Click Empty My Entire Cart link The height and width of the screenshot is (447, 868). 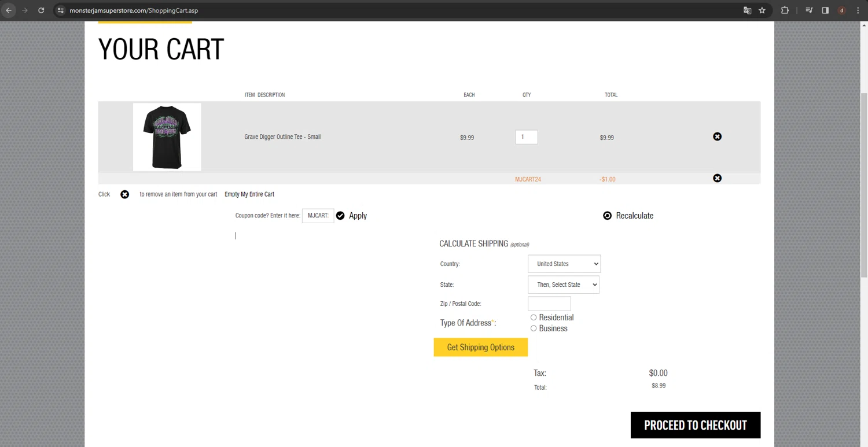click(249, 194)
